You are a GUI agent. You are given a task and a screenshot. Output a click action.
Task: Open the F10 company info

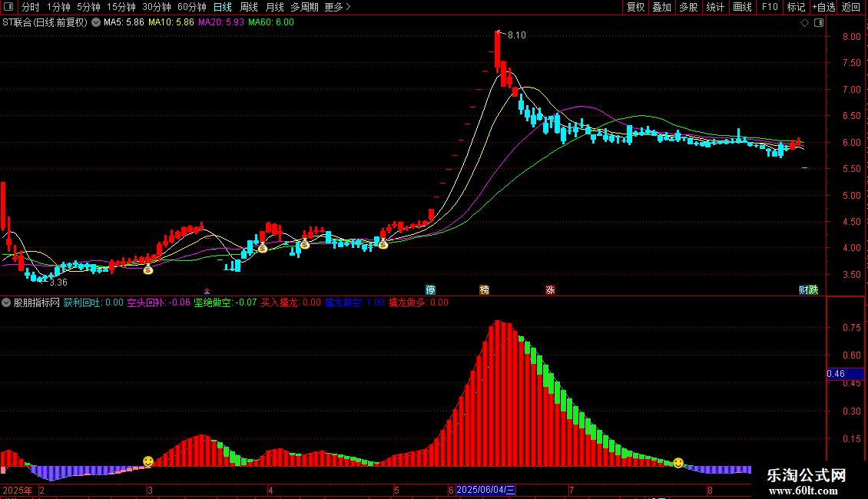coord(770,7)
